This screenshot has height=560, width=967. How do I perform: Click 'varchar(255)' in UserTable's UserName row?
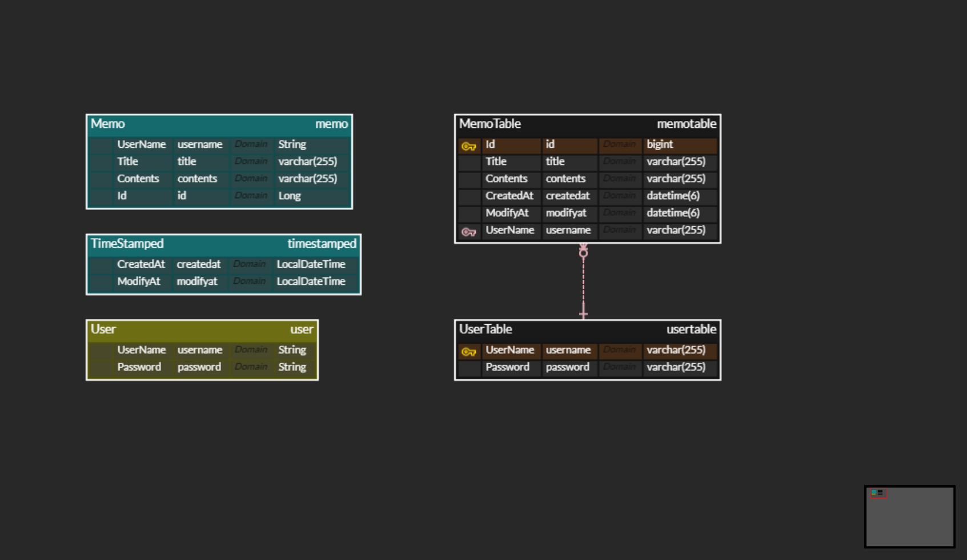pos(676,350)
